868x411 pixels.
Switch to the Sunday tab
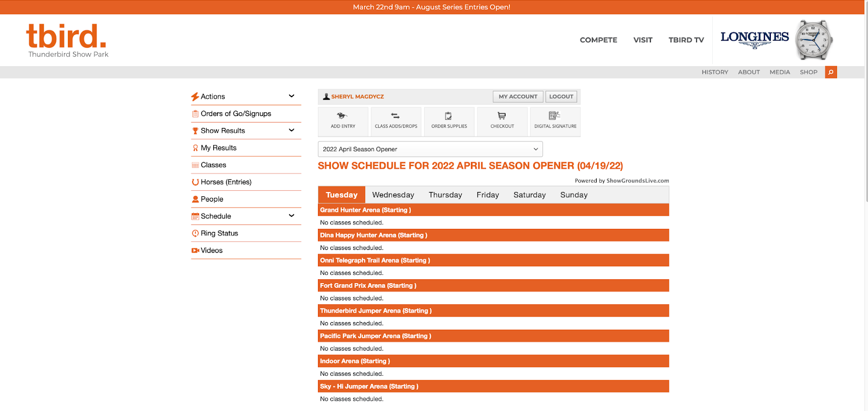pos(574,195)
